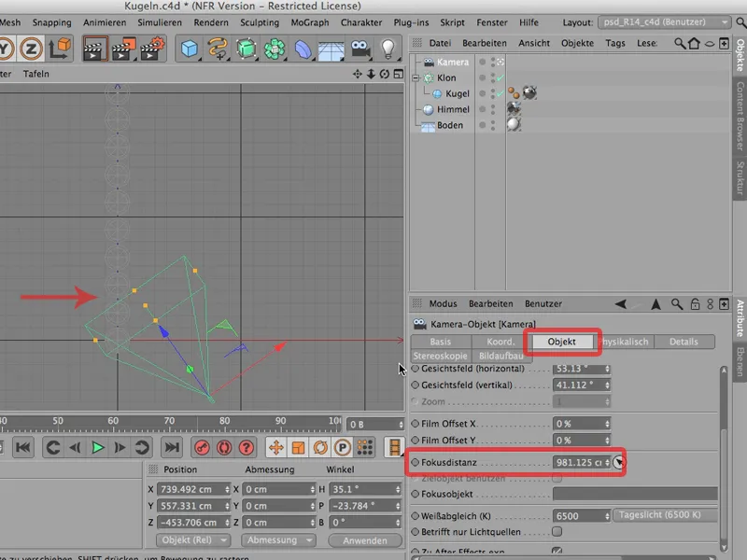Open the Objekt (Rel) dropdown
Viewport: 747px width, 560px height.
pos(193,540)
